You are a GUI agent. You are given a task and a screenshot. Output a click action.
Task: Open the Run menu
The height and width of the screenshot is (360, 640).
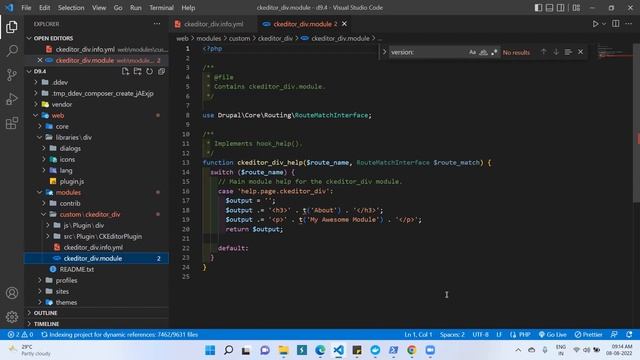tap(136, 8)
